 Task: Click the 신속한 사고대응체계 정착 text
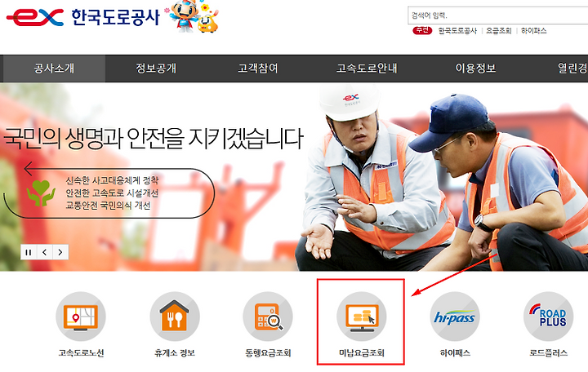tap(112, 180)
